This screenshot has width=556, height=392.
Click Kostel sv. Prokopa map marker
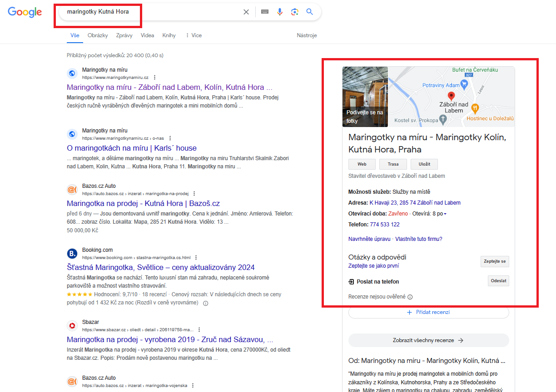click(443, 120)
